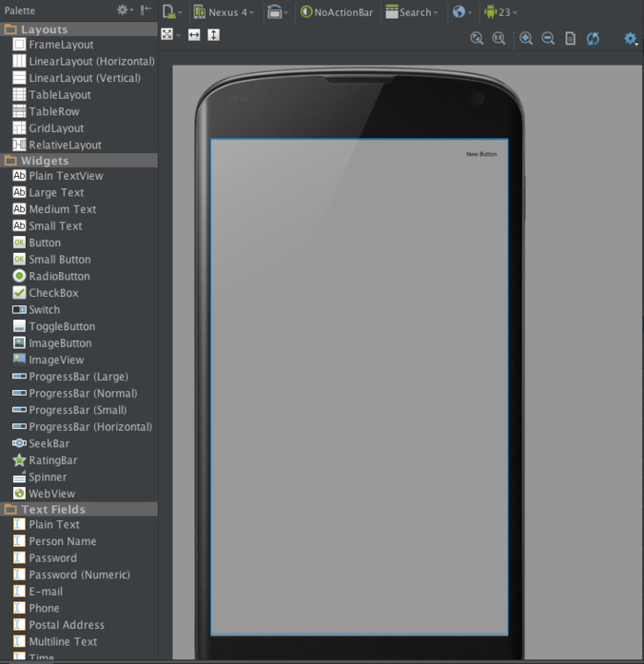
Task: Select FrameLayout in the palette
Action: (x=78, y=44)
